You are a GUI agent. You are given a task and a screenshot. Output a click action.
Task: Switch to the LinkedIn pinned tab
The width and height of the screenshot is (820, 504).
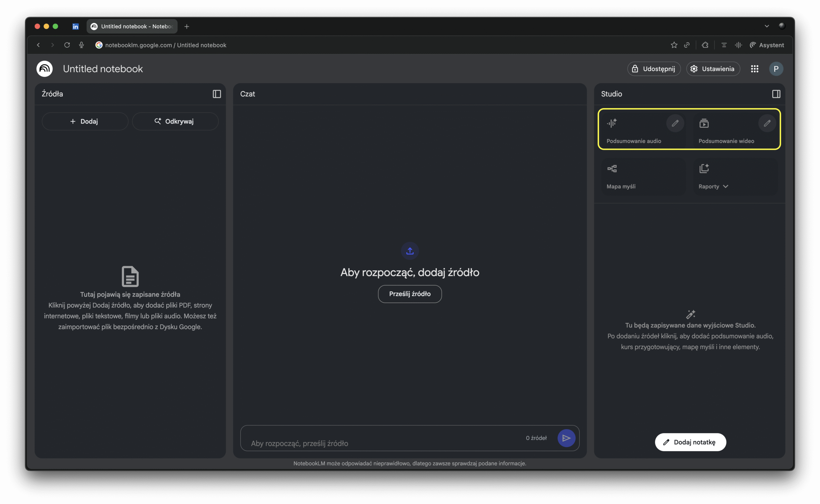(x=76, y=26)
